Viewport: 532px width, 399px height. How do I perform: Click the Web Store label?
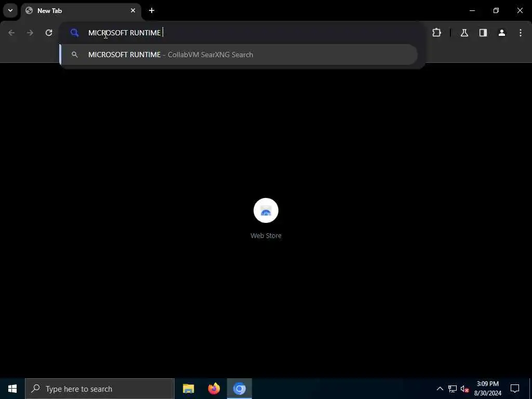266,235
